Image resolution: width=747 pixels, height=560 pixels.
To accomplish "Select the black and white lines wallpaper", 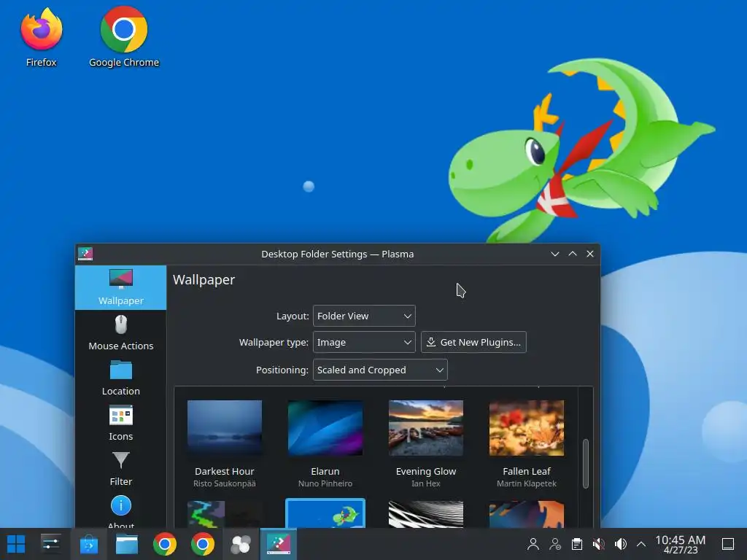I will point(426,514).
